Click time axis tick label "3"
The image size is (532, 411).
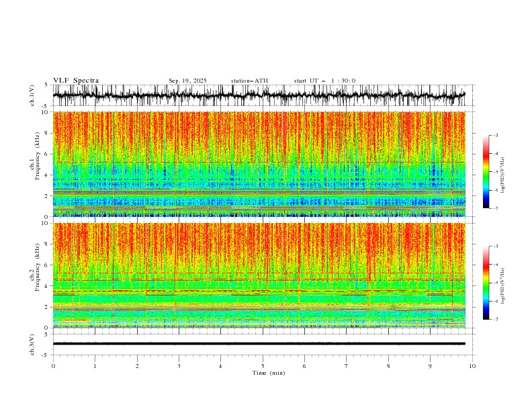click(x=179, y=366)
